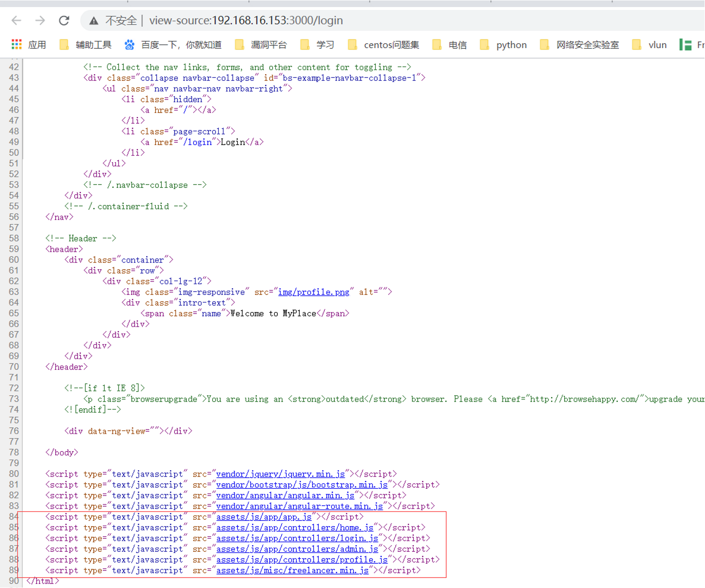Open the assets/js/app/controllers/admin.js link
Viewport: 705px width, 588px height.
[297, 549]
